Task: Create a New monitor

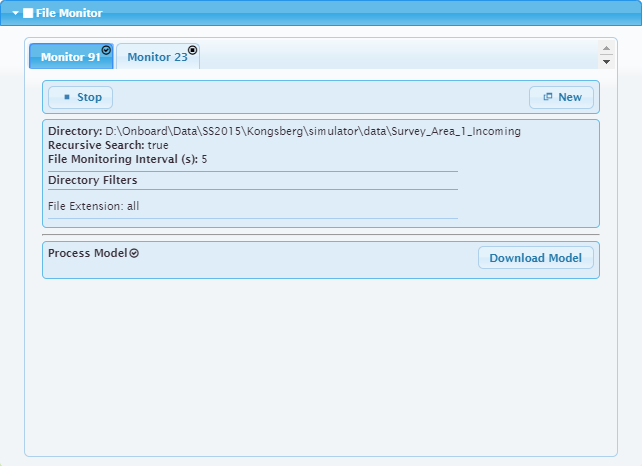Action: (561, 97)
